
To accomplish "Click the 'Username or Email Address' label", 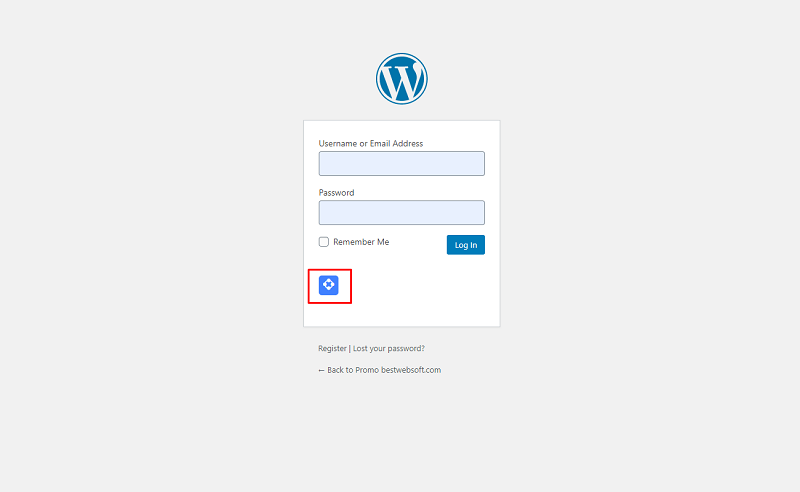I will click(371, 143).
